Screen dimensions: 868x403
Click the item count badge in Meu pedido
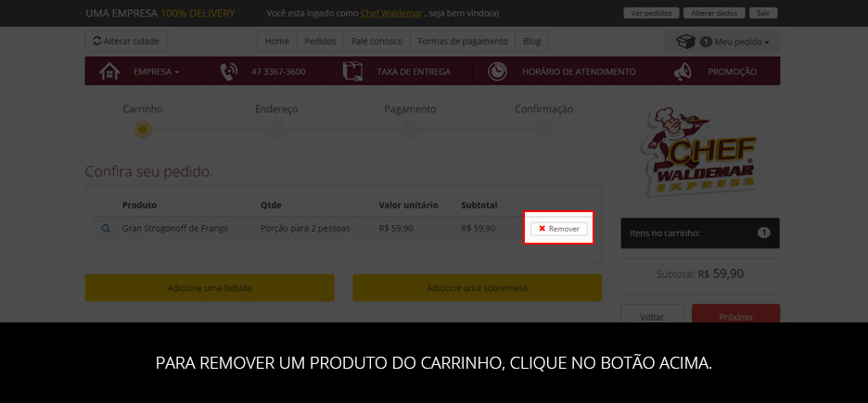(x=706, y=42)
